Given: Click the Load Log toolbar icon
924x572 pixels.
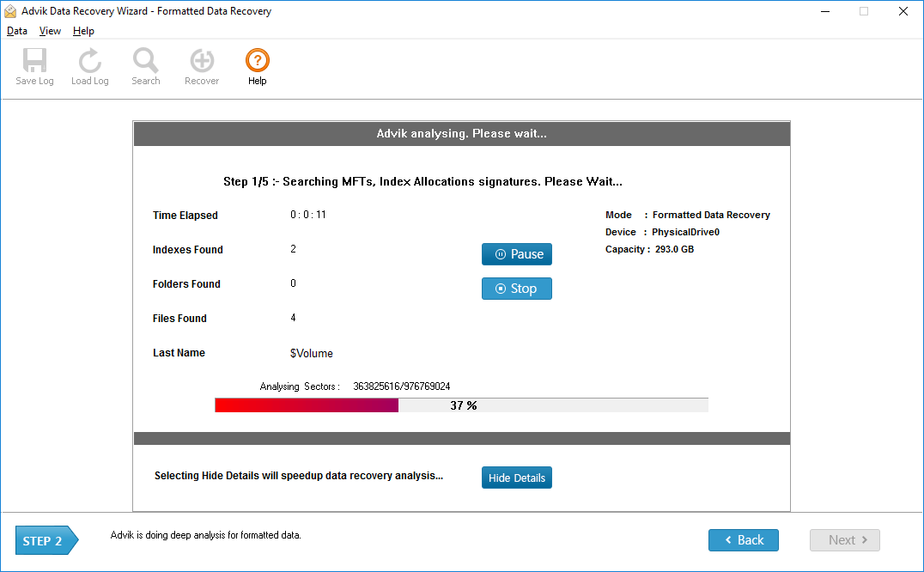Looking at the screenshot, I should click(x=89, y=60).
